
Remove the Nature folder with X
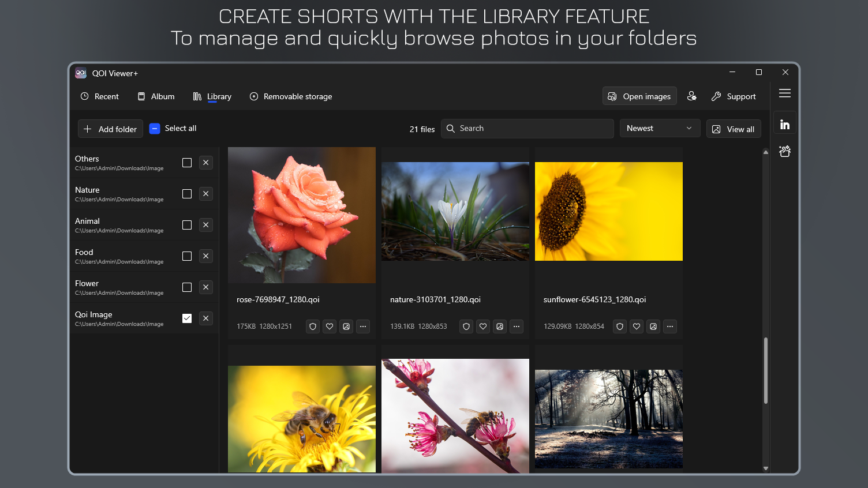[206, 194]
